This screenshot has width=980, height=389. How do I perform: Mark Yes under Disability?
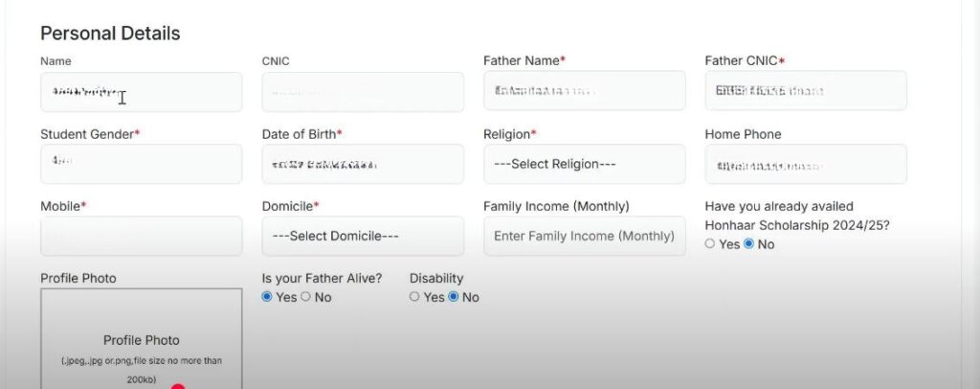[414, 297]
